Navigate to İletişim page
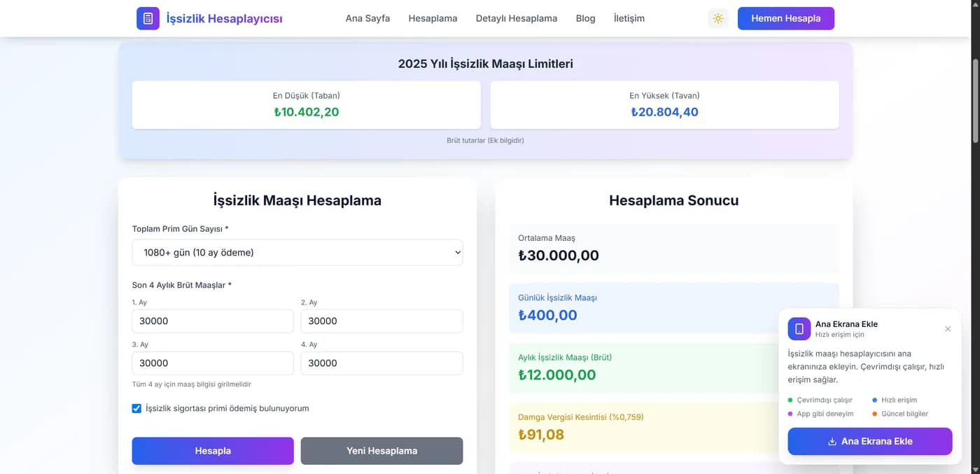This screenshot has width=980, height=474. (x=629, y=18)
